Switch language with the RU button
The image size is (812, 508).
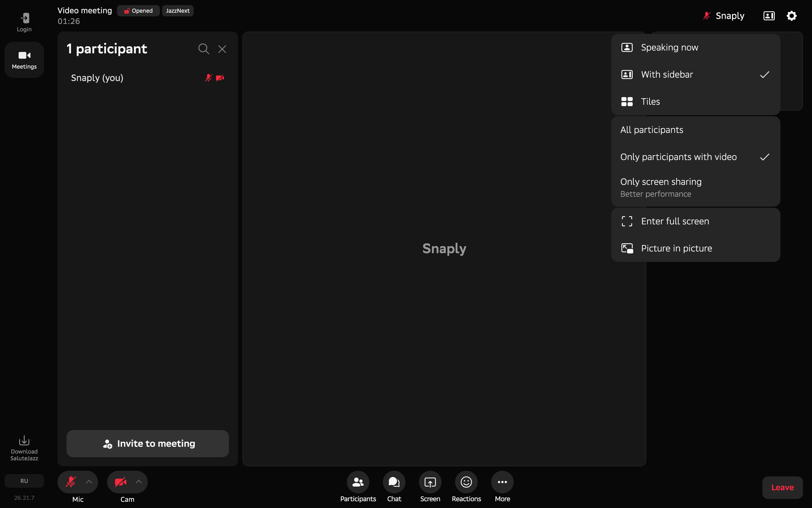pos(24,481)
